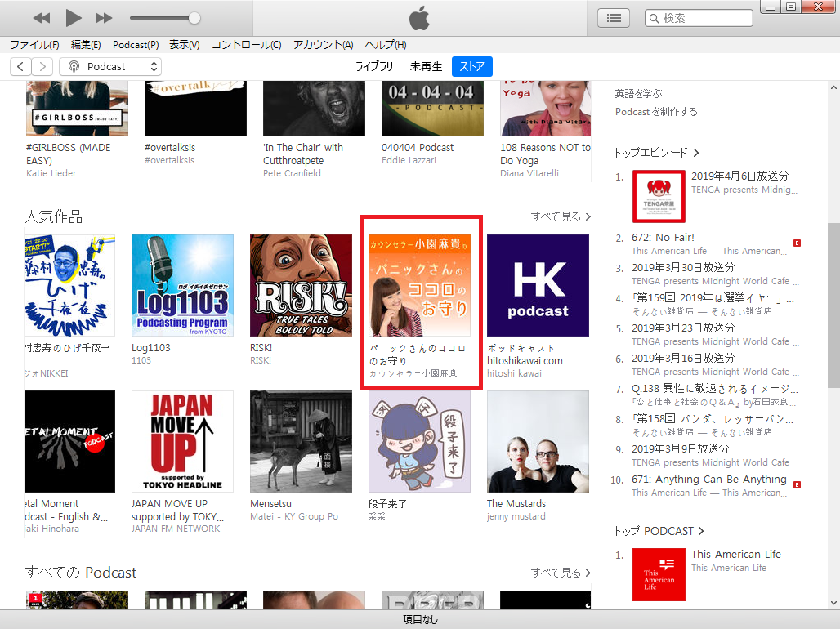Open episode Q.138 異性に敬遠されるイメージ
Viewport: 840px width, 629px height.
coord(715,389)
